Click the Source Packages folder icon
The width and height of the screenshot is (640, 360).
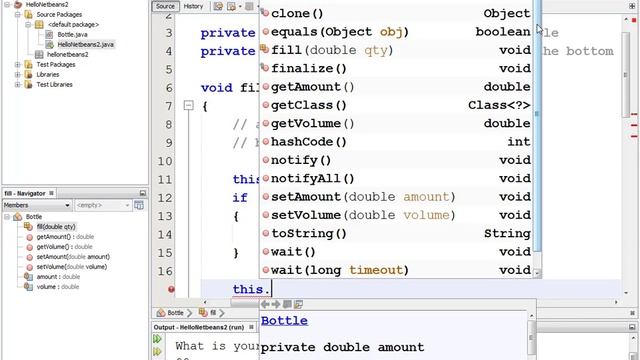28,15
